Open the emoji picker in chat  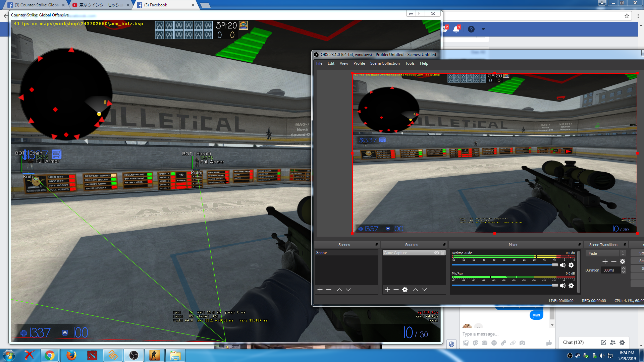tap(494, 343)
